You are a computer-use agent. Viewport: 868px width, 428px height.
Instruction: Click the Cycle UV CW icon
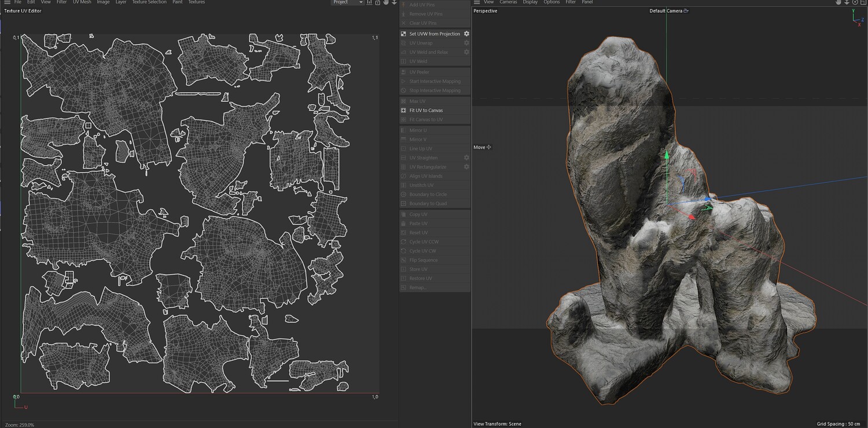pos(404,251)
